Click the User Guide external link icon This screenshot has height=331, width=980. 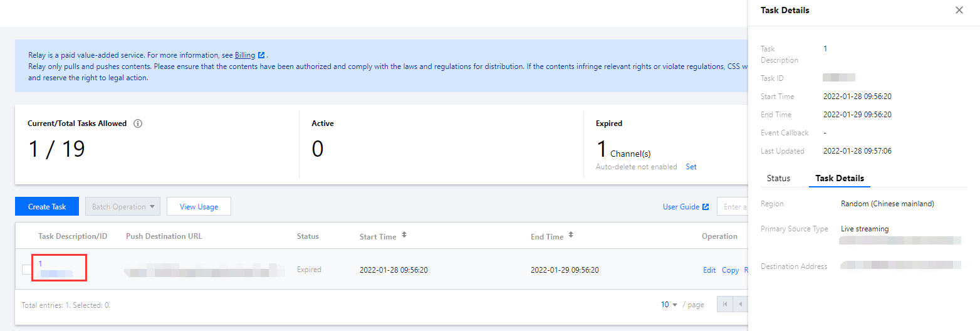coord(706,207)
